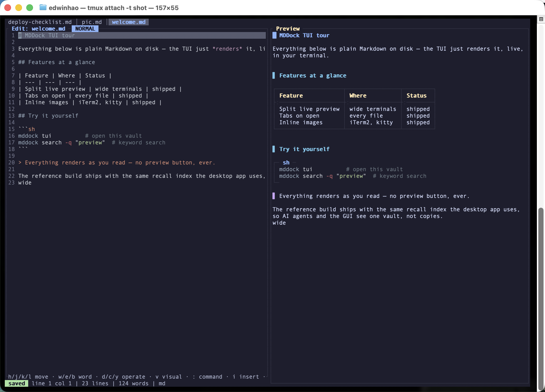Click 'mddock tui' on editor line 16
This screenshot has width=545, height=392.
[35, 136]
